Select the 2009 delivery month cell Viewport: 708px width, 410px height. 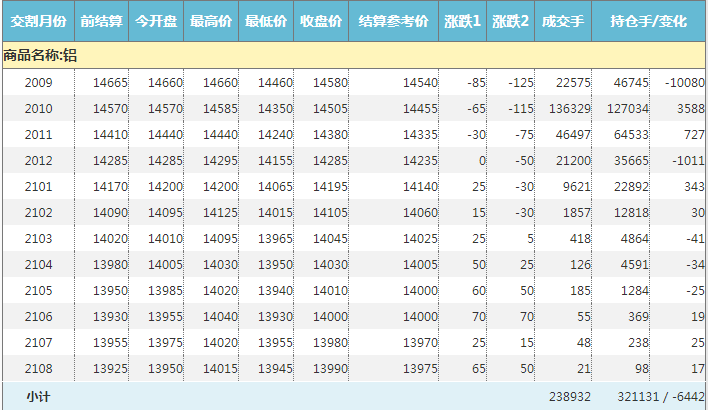(38, 82)
